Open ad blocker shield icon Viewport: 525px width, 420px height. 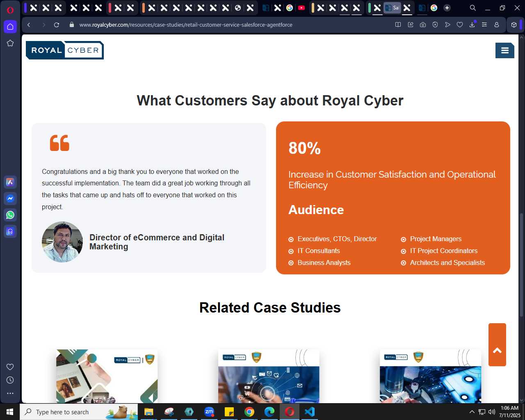tap(435, 25)
